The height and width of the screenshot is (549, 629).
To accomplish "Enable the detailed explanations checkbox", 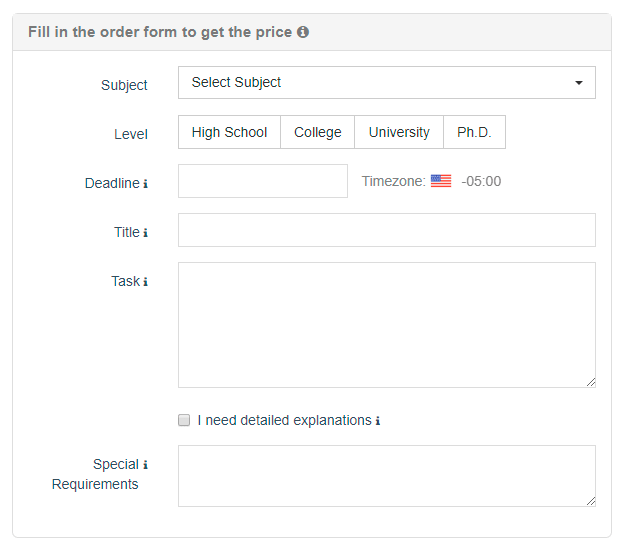I will click(x=184, y=421).
